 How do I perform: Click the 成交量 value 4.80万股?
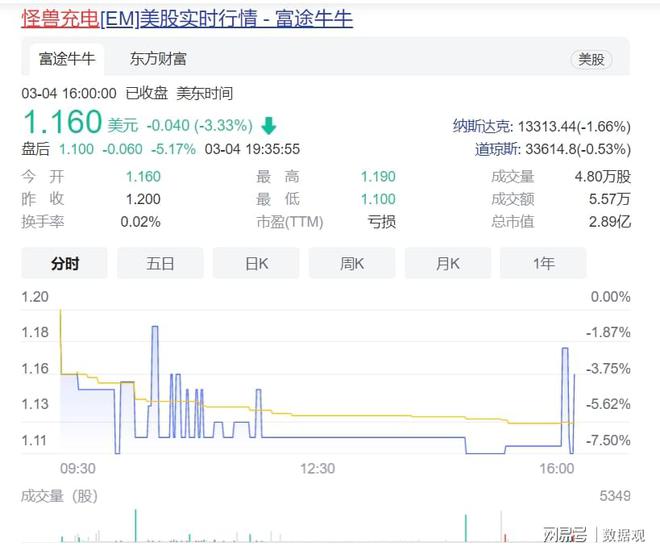pos(603,177)
